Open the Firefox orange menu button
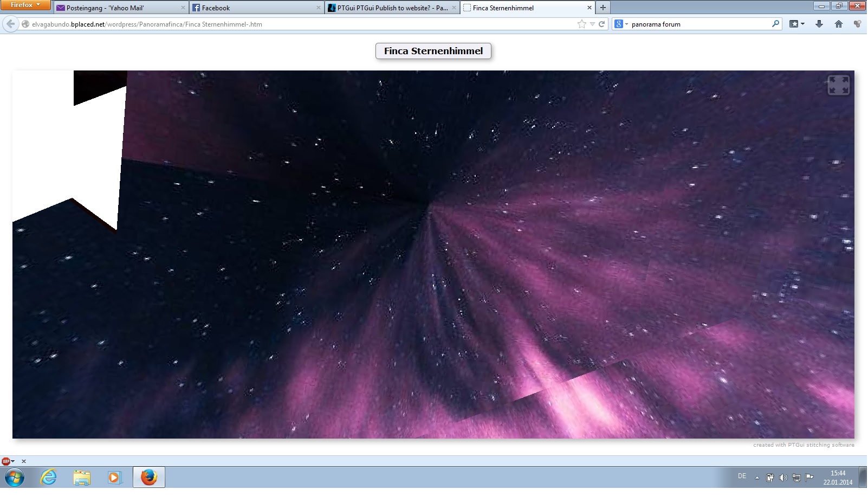 coord(25,5)
